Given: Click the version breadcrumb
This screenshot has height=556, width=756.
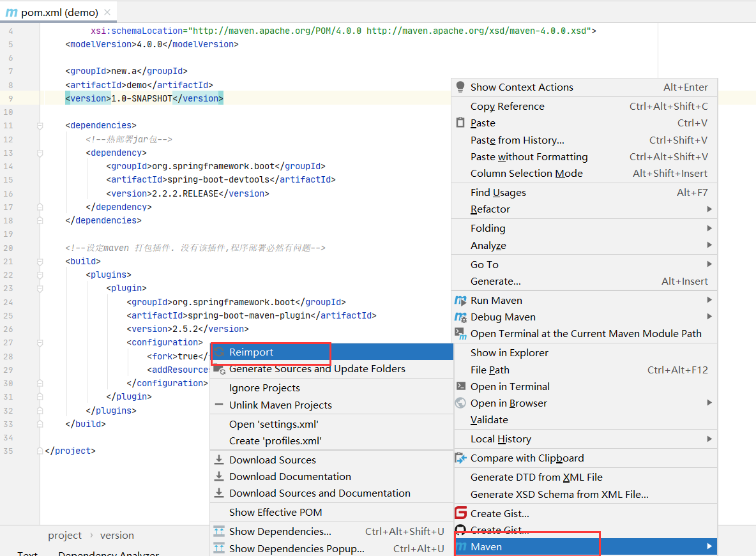Looking at the screenshot, I should (x=117, y=536).
